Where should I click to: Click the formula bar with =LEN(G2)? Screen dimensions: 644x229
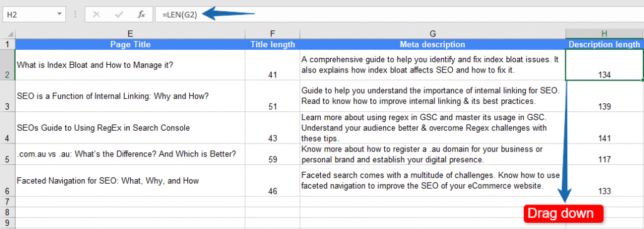(x=399, y=15)
